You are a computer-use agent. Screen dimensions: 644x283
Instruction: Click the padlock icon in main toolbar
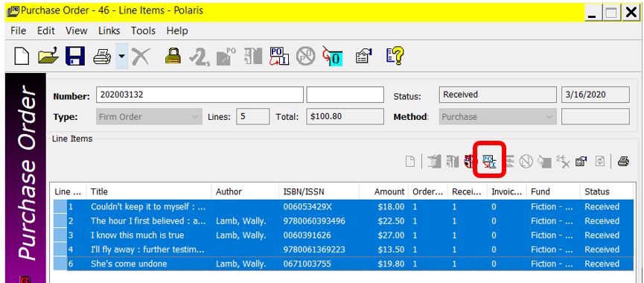tap(173, 56)
